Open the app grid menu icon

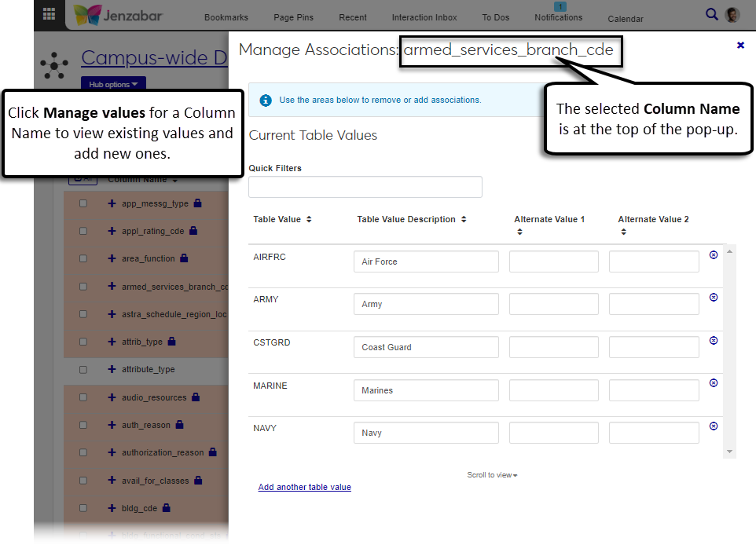point(49,14)
